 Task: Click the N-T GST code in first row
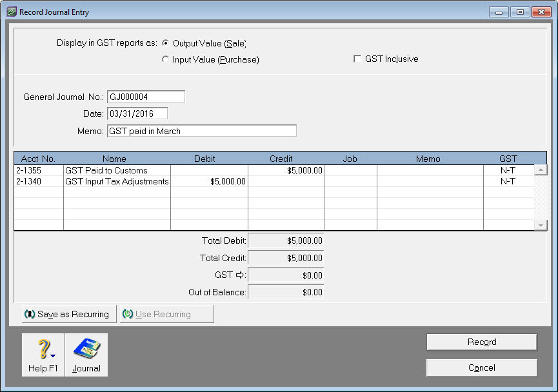coord(508,170)
